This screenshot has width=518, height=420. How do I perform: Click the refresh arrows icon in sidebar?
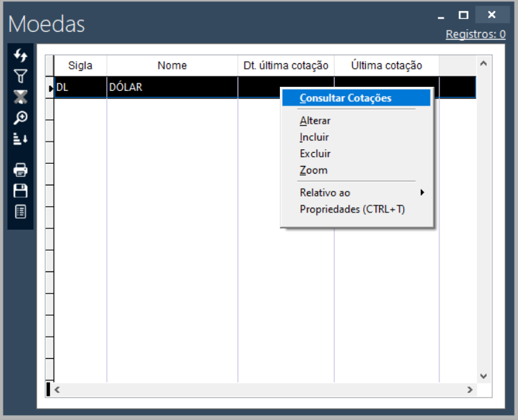tap(20, 55)
